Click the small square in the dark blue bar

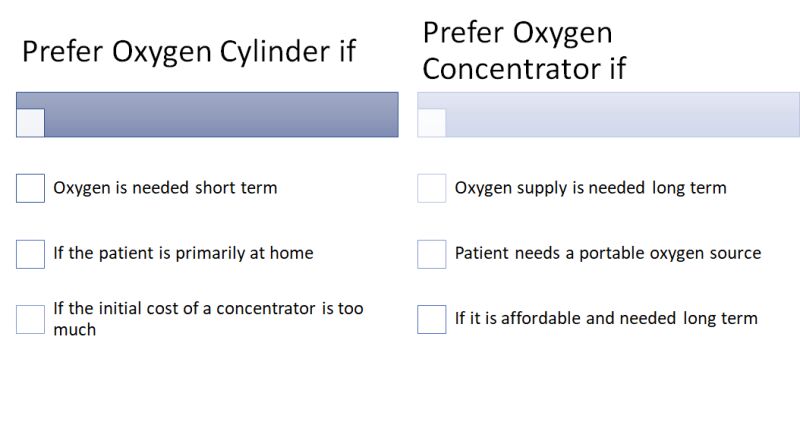[x=30, y=122]
